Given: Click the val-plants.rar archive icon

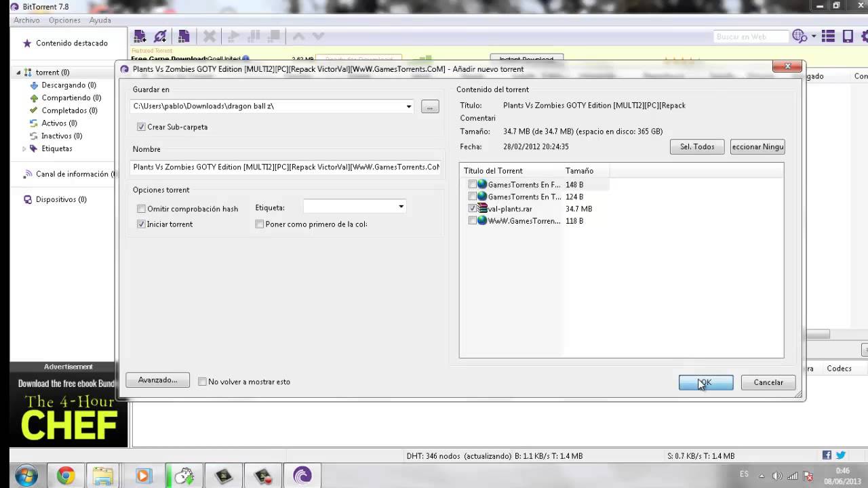Looking at the screenshot, I should pyautogui.click(x=482, y=208).
